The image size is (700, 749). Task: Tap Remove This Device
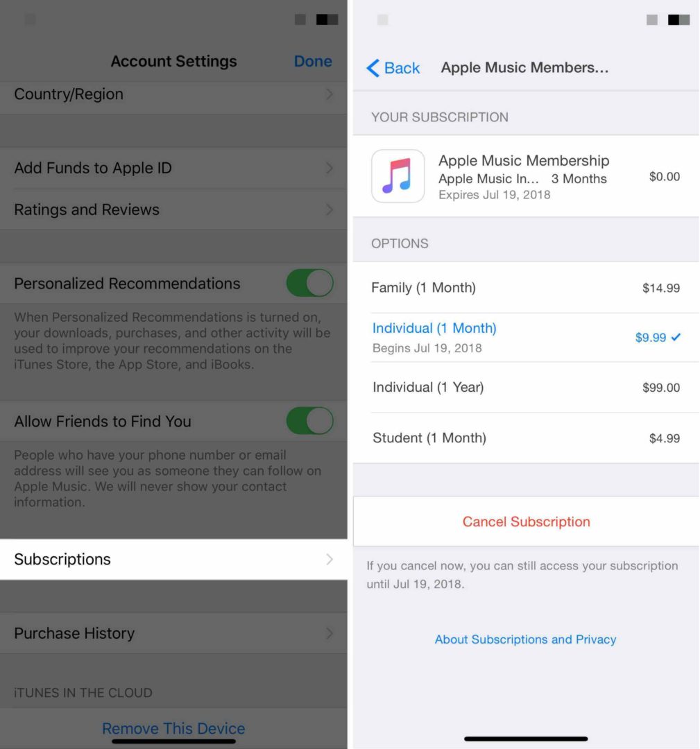point(173,728)
